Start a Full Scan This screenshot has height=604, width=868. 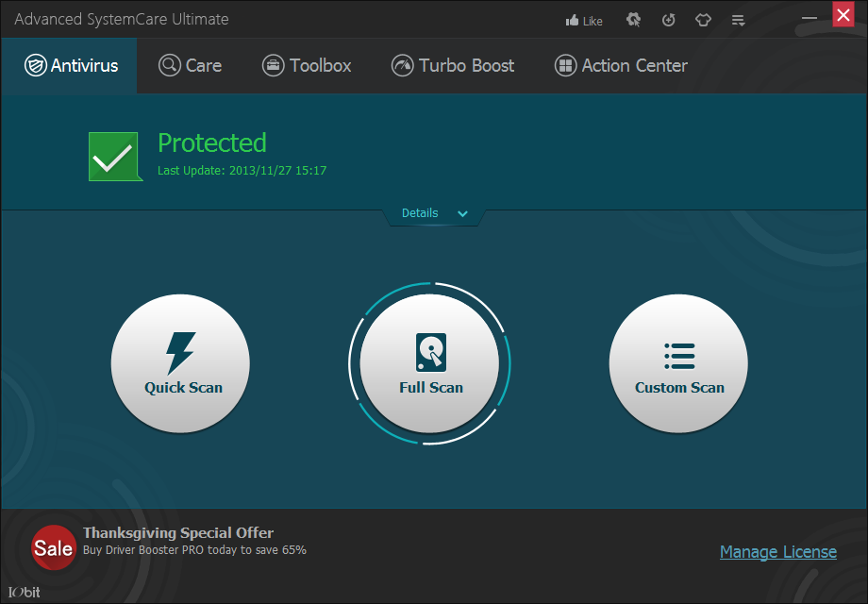point(429,363)
